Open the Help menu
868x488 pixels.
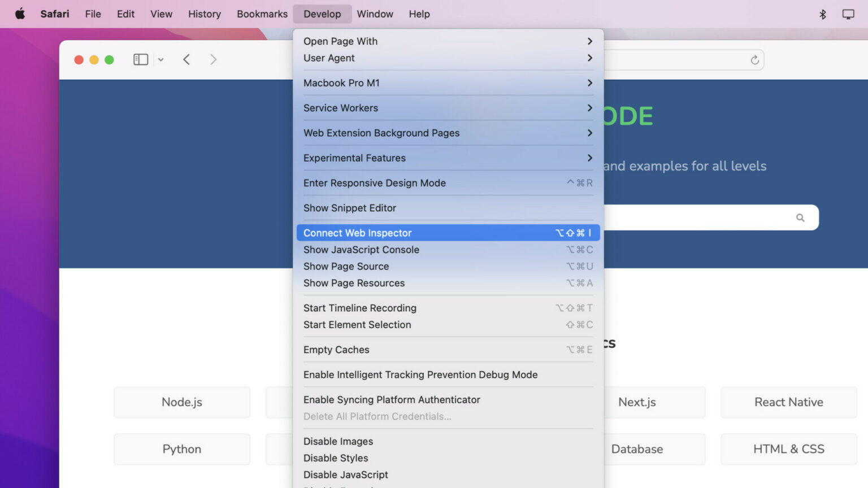pos(419,14)
